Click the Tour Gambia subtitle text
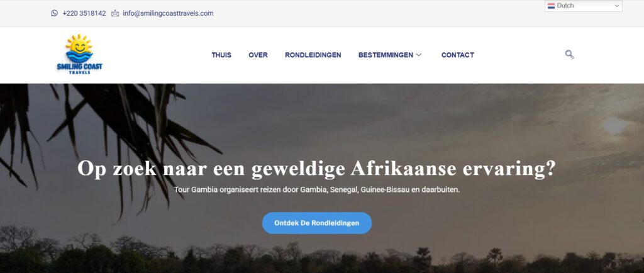The width and height of the screenshot is (644, 273). [317, 190]
